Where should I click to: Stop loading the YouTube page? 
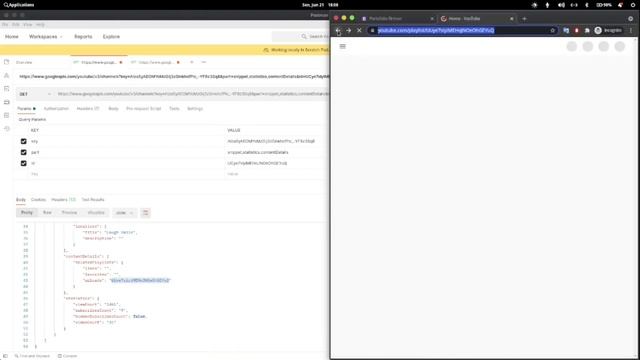[x=359, y=31]
